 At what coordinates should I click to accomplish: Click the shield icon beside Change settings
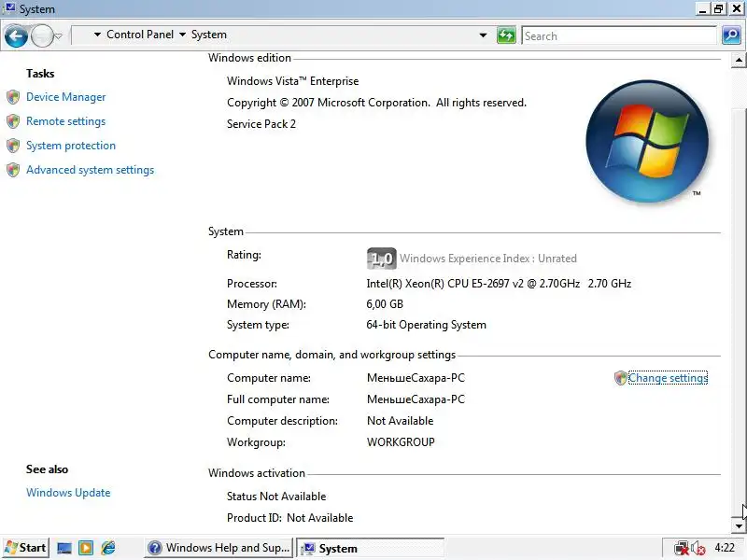point(620,378)
